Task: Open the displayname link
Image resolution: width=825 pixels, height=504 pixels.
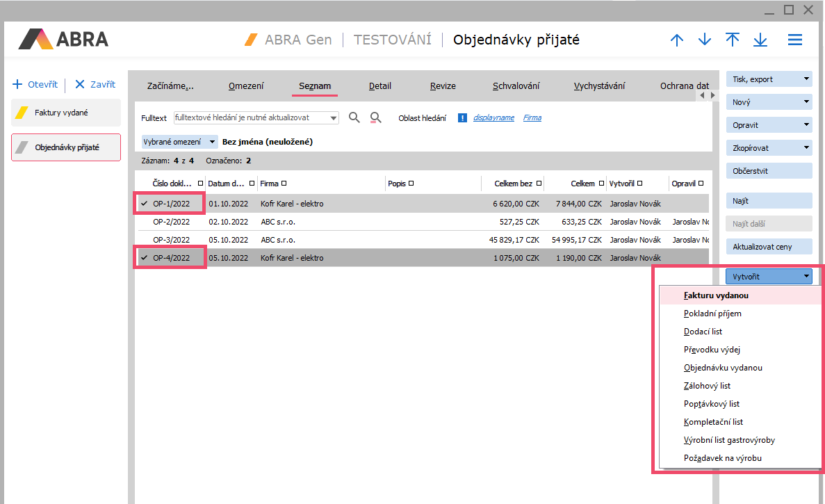Action: [x=493, y=117]
